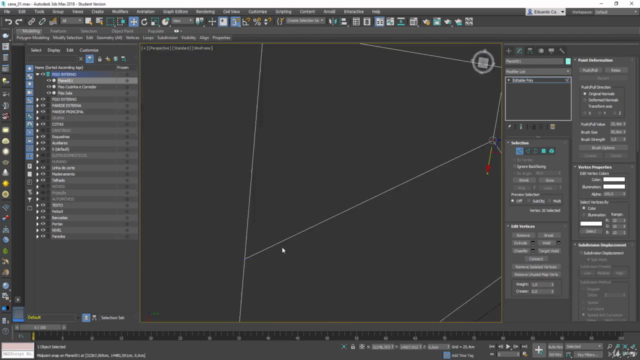The width and height of the screenshot is (640, 360).
Task: Open Create Selection Set dropdown
Action: click(305, 21)
